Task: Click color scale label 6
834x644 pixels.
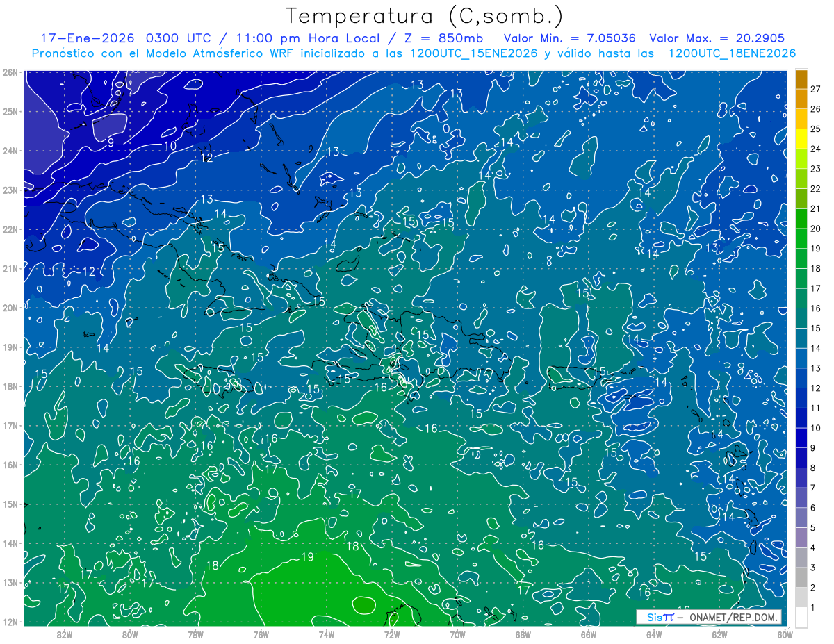Action: coord(812,508)
